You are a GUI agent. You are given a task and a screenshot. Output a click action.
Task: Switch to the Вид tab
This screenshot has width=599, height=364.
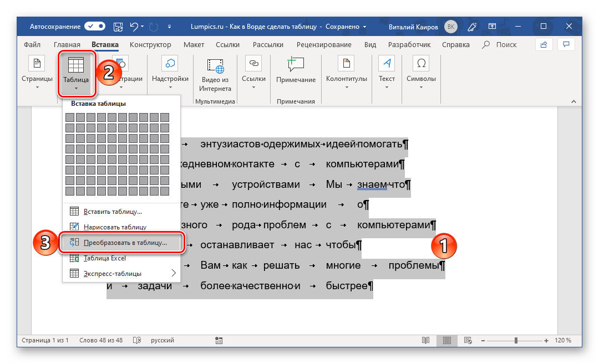[370, 45]
